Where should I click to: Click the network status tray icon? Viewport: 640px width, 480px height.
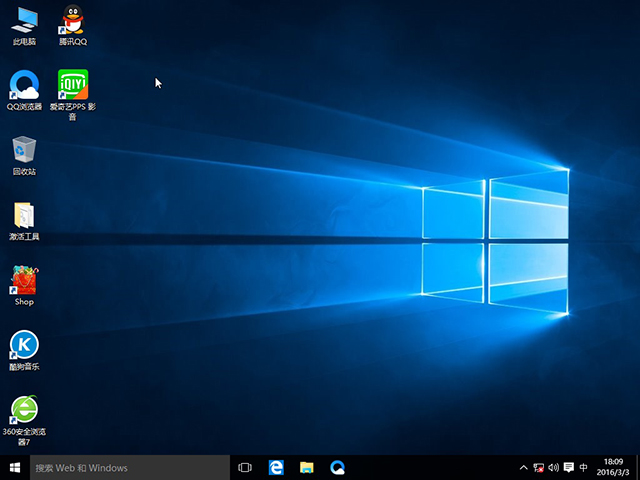point(539,467)
